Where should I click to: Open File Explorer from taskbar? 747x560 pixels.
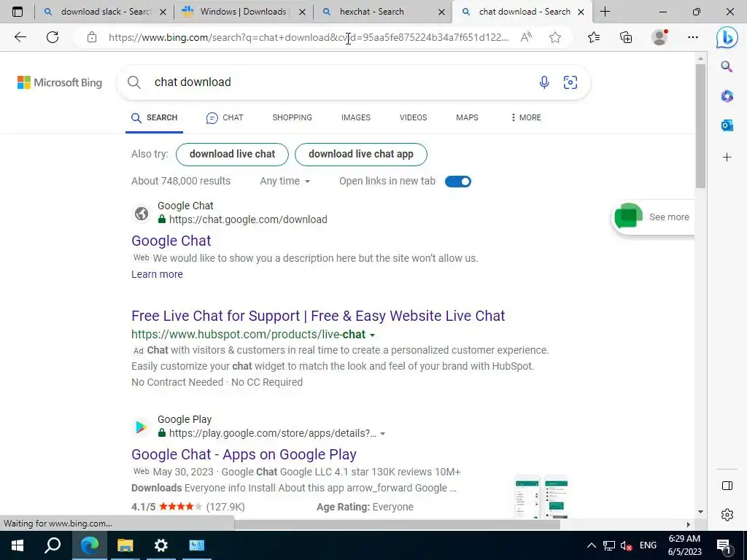125,545
